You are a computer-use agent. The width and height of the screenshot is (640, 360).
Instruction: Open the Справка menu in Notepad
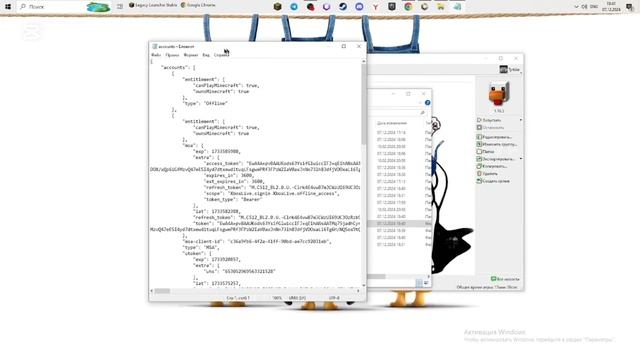pyautogui.click(x=222, y=55)
